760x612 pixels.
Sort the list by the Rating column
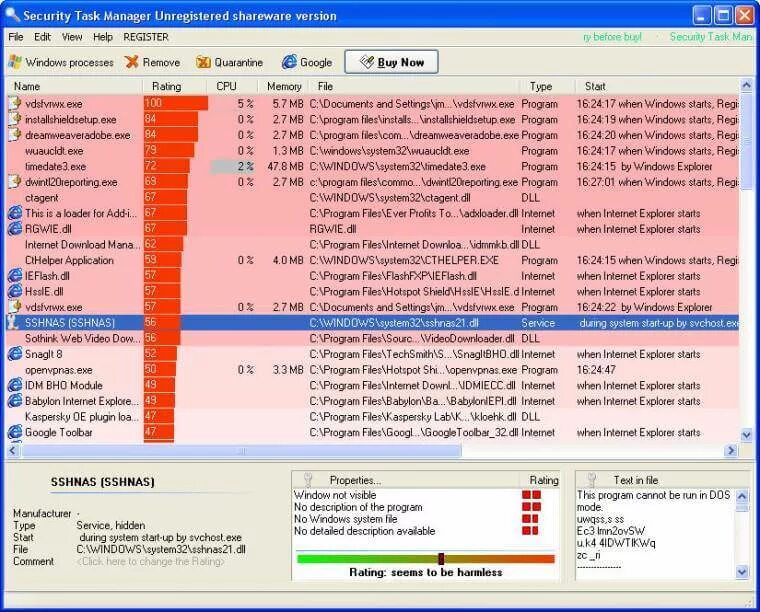(174, 86)
